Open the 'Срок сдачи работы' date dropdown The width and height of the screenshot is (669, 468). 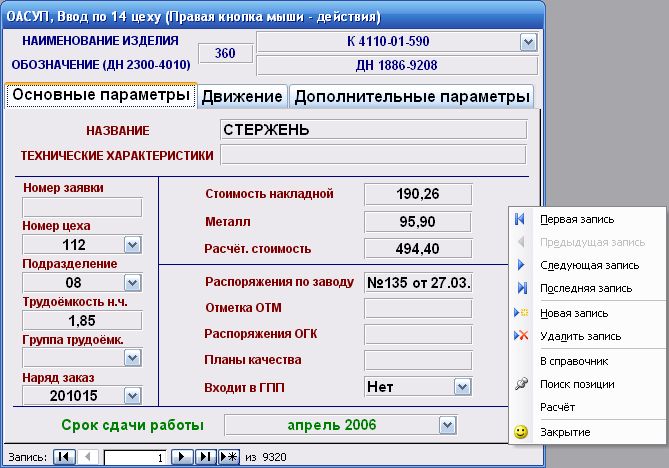click(x=445, y=426)
